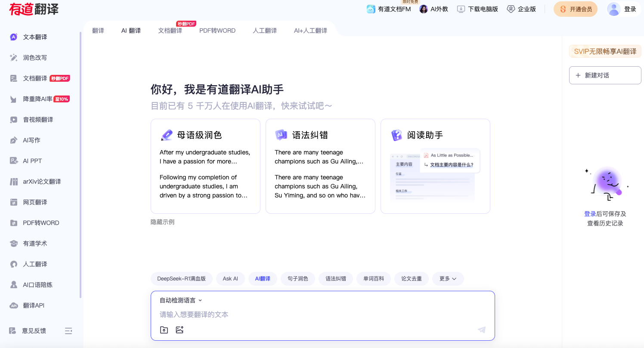Click the 企业版 header link text

[527, 9]
